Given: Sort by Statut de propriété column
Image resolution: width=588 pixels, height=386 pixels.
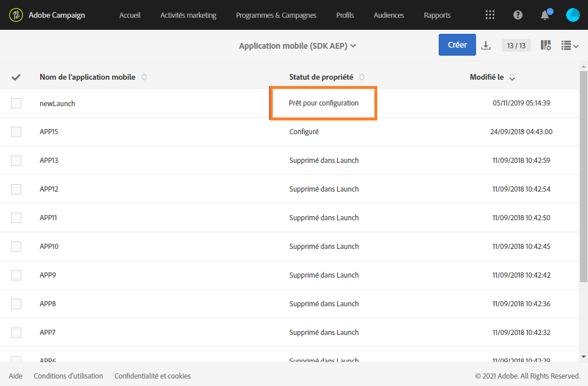Looking at the screenshot, I should [362, 77].
